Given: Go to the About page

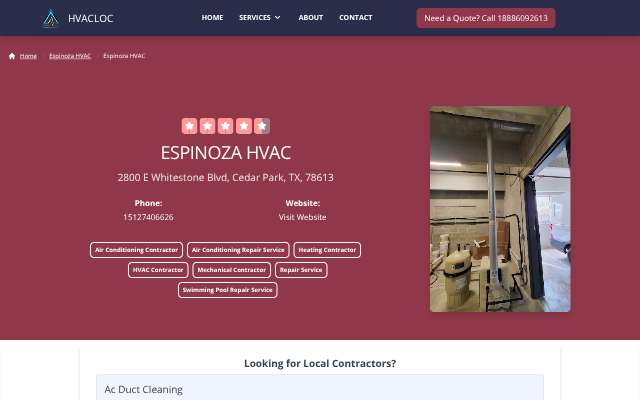Looking at the screenshot, I should [311, 18].
